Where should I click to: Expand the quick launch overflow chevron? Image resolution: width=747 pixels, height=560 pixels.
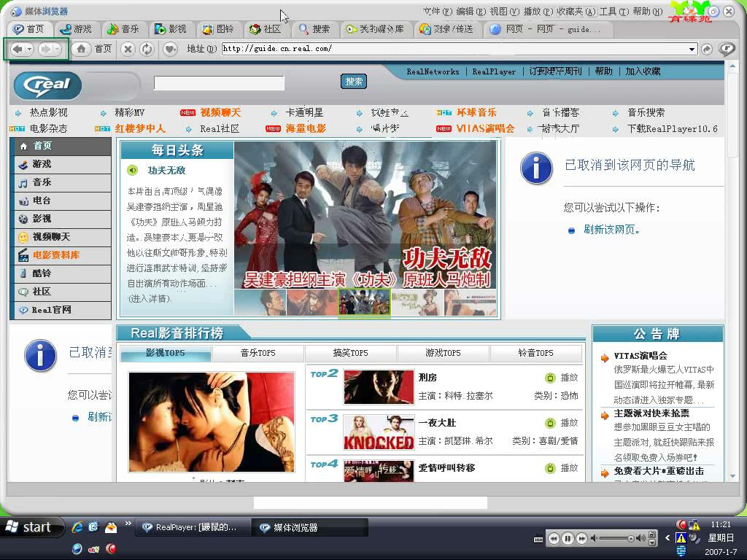[x=128, y=524]
